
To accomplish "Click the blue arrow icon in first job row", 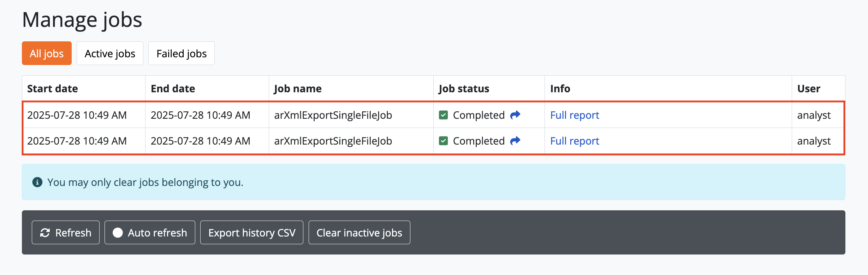I will pos(515,115).
